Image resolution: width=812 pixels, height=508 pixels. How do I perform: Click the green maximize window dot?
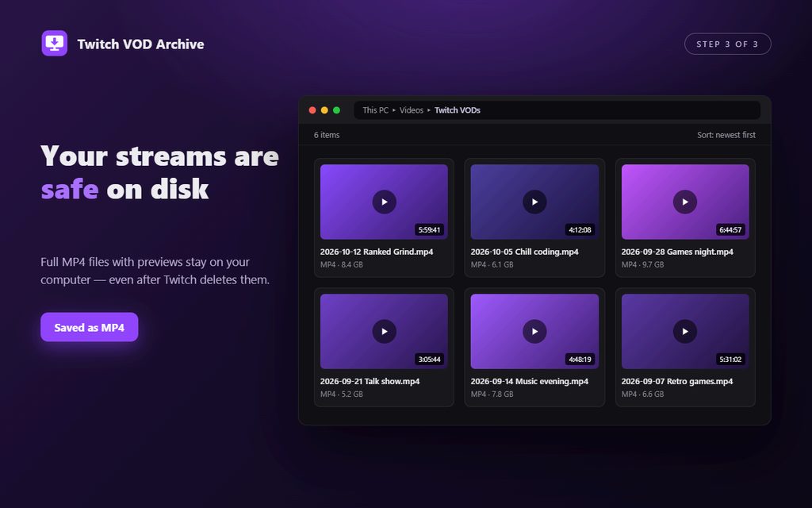point(336,110)
